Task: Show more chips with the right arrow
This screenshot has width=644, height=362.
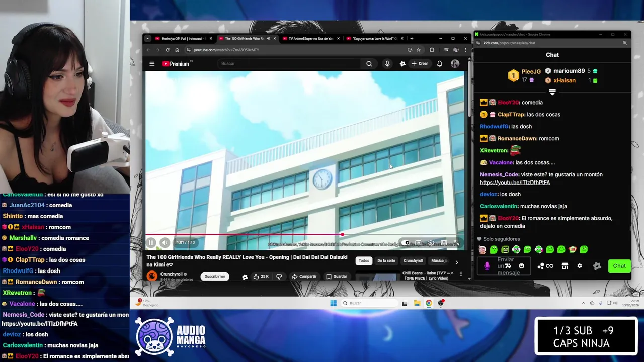Action: click(456, 262)
